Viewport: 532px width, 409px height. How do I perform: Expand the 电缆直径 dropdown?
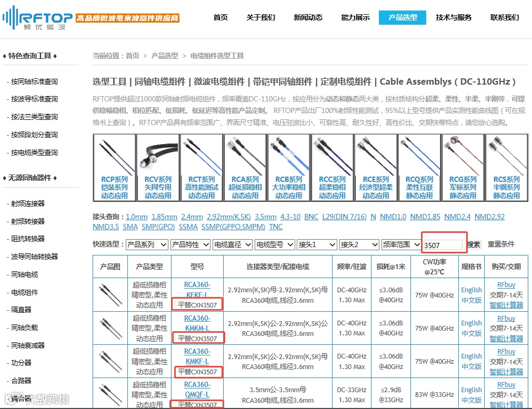click(x=233, y=244)
